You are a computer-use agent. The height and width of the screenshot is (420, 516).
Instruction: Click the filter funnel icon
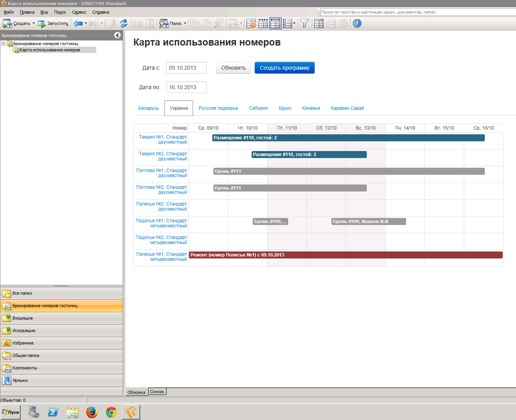point(305,24)
